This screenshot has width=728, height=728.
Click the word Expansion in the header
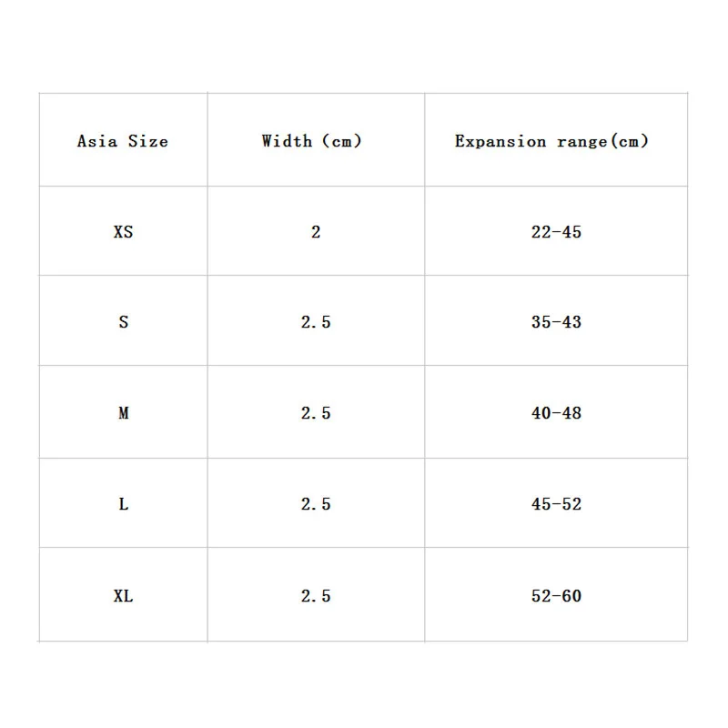(500, 141)
